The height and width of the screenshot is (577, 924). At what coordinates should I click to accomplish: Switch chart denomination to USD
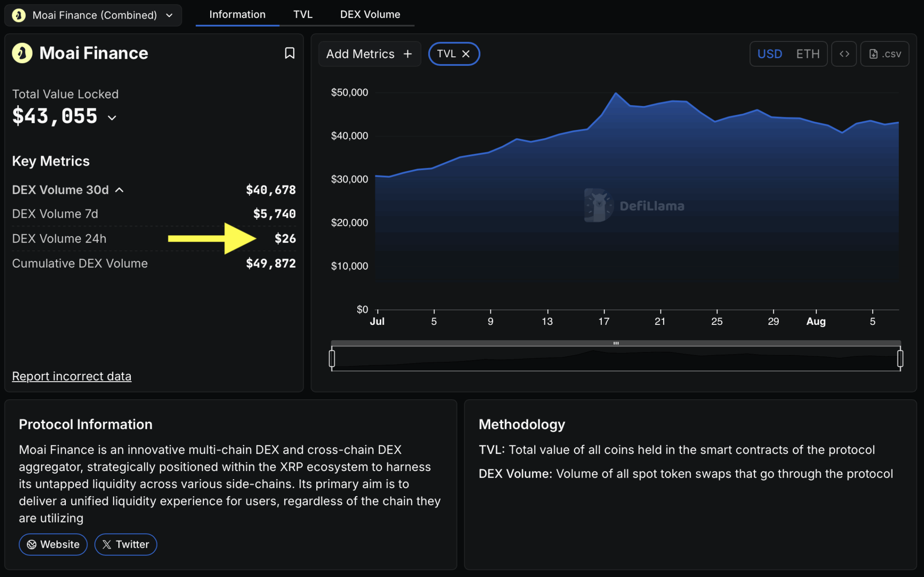769,54
